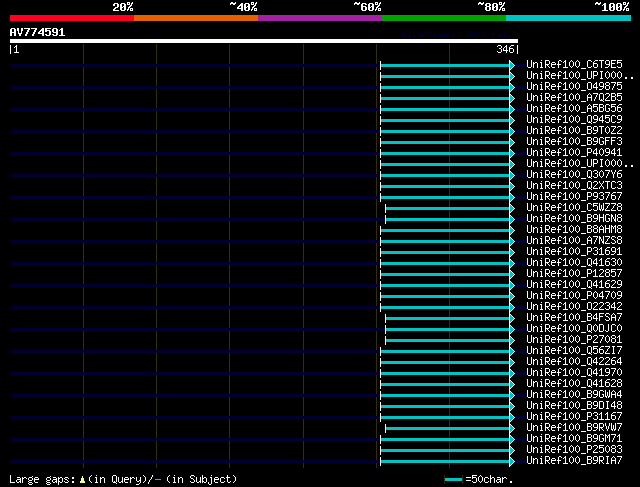Select the UniRef100_B9HGN8 label
Screen dimensions: 640x487
574,219
